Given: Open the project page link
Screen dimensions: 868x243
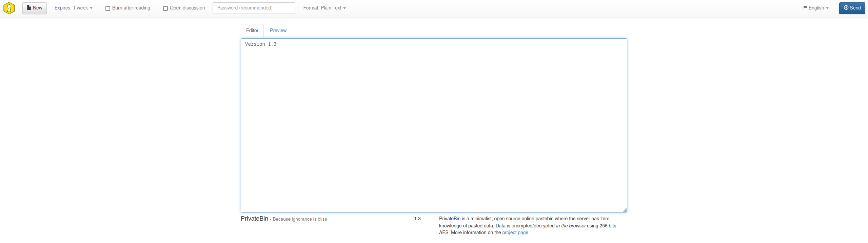Looking at the screenshot, I should (x=515, y=233).
